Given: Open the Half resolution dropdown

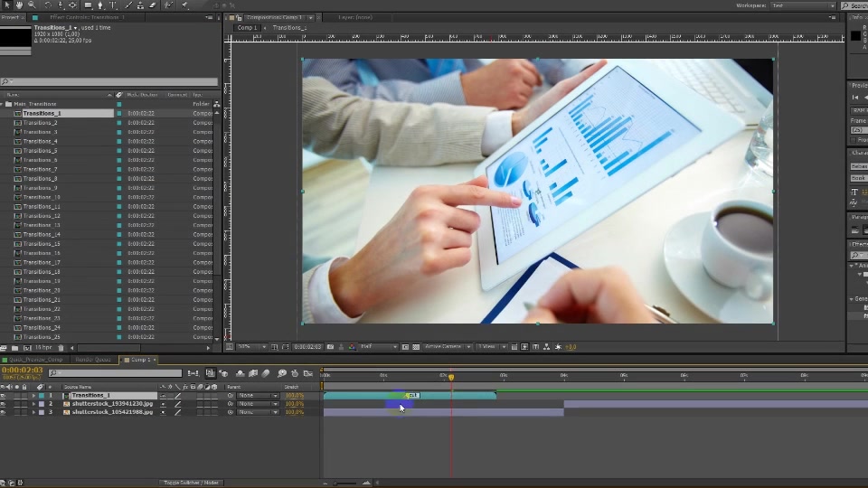Looking at the screenshot, I should [379, 347].
